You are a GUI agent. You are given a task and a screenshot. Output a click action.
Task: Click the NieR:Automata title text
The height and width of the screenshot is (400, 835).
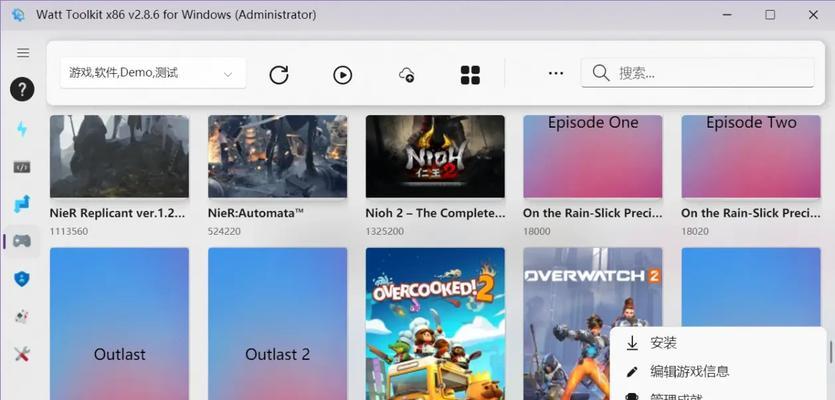tap(256, 213)
